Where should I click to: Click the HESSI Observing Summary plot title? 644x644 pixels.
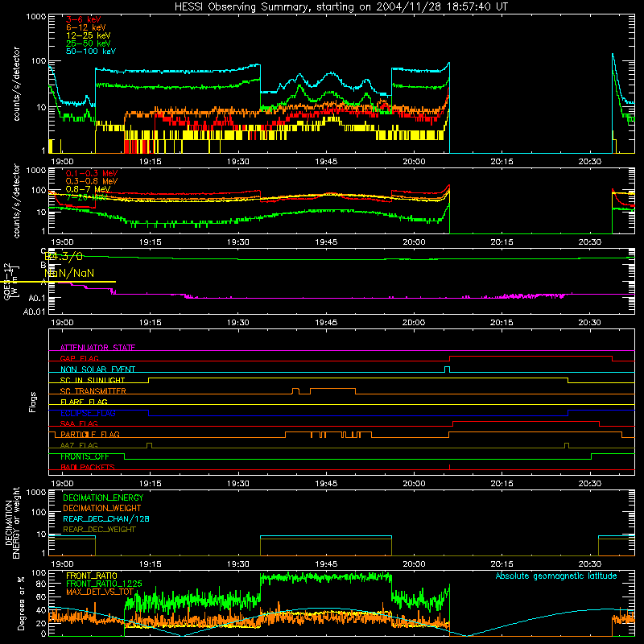pyautogui.click(x=341, y=6)
